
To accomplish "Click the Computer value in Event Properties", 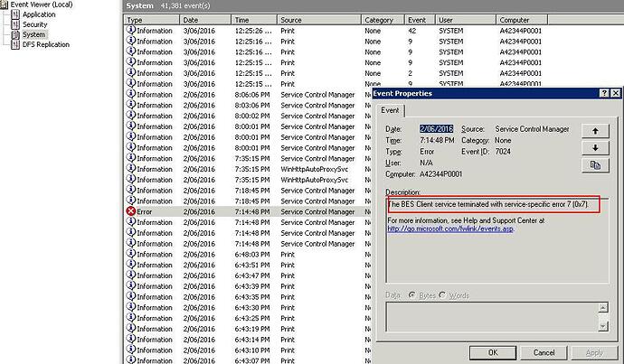I will coord(441,174).
